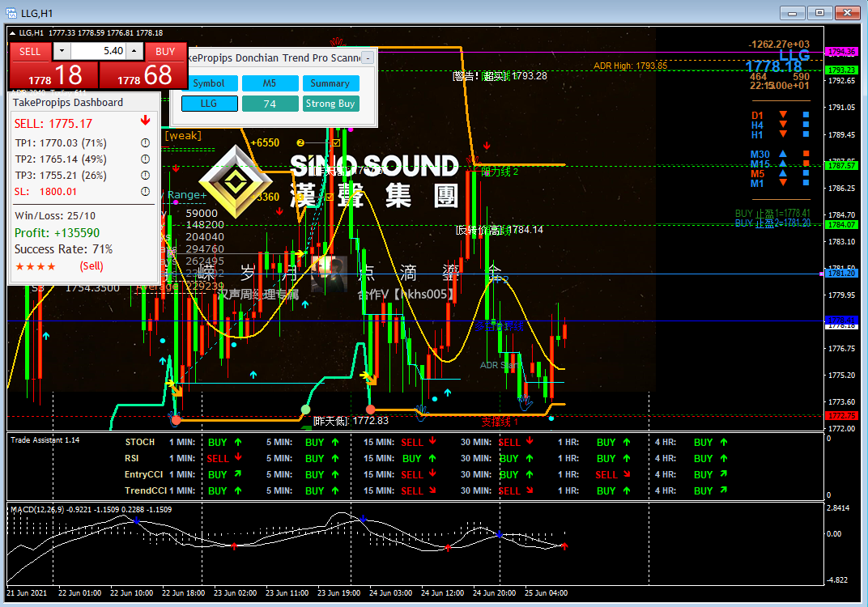The width and height of the screenshot is (868, 607).
Task: Click the RSI 1 MIN SELL signal
Action: pos(218,459)
